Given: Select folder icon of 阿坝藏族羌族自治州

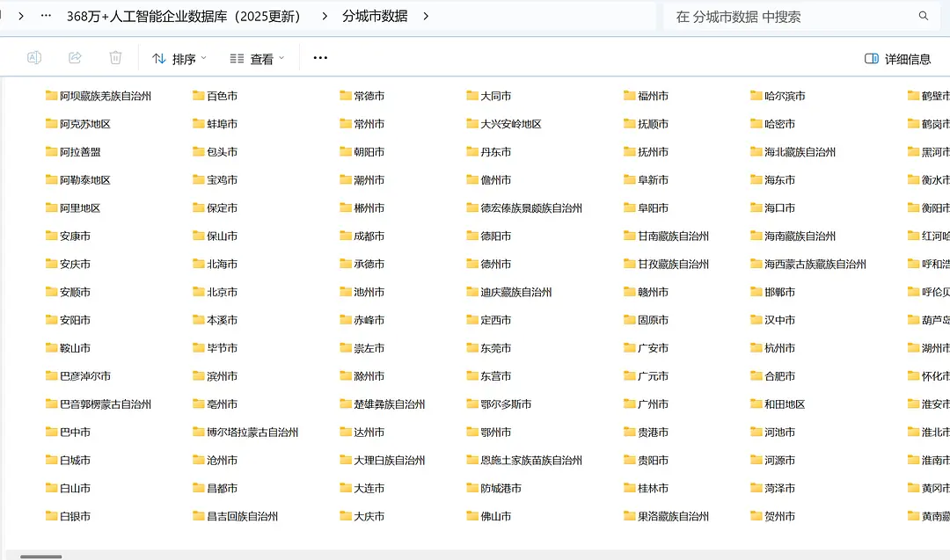Looking at the screenshot, I should [52, 95].
